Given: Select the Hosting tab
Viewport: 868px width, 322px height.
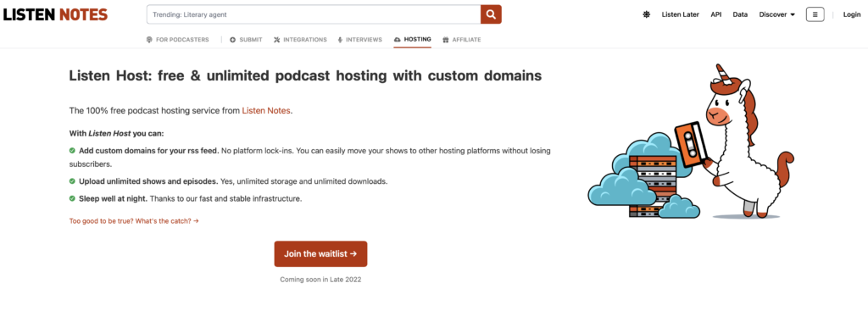Looking at the screenshot, I should pos(413,40).
